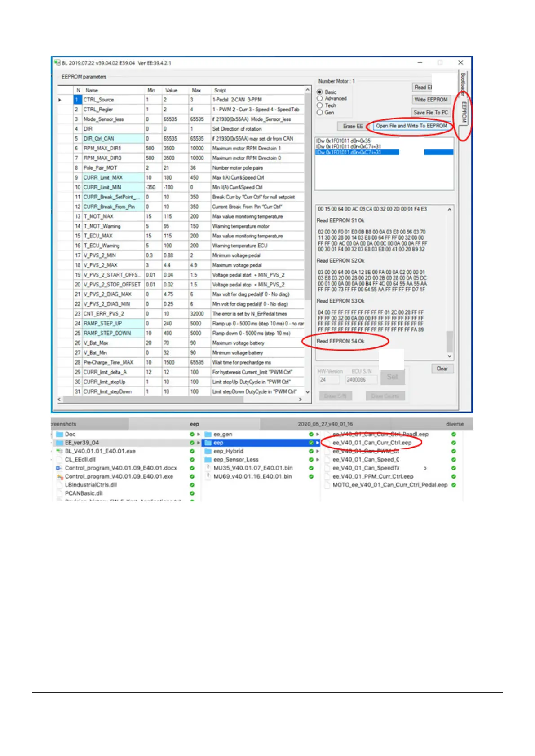
Task: Select the highlighted IDw 0x1F01011 log entry
Action: click(x=384, y=153)
